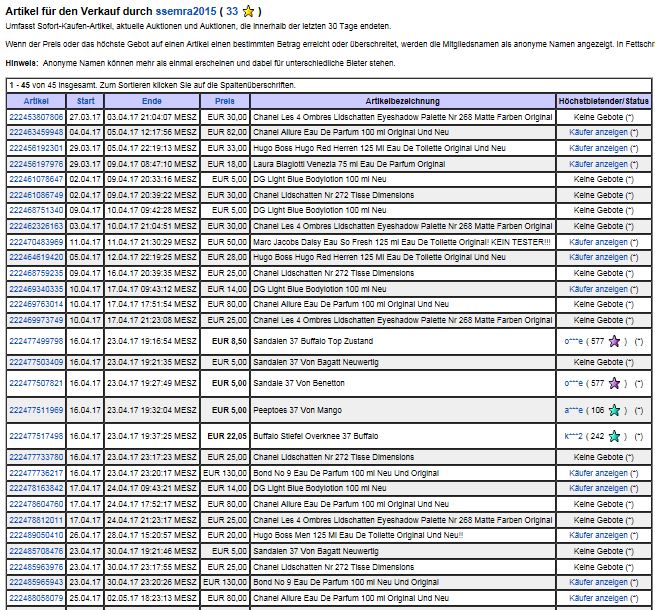Open item number 222456197976
The image size is (655, 610).
coord(36,164)
